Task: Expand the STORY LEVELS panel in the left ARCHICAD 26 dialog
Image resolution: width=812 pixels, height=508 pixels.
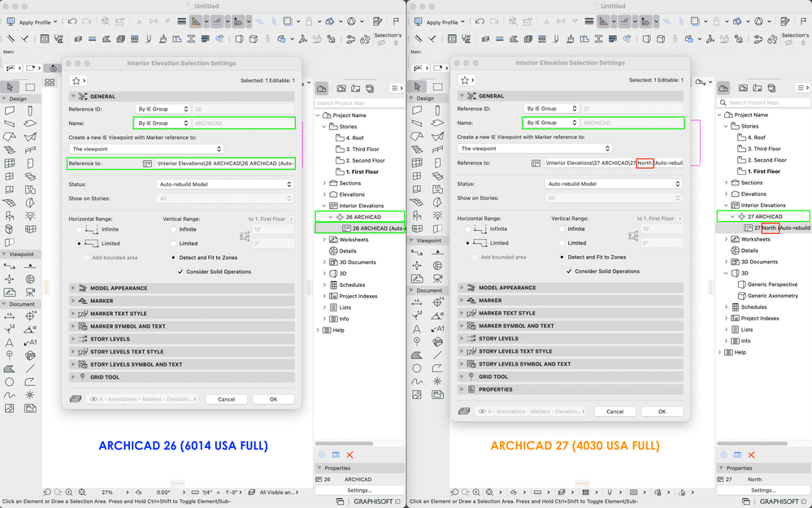Action: [x=182, y=339]
